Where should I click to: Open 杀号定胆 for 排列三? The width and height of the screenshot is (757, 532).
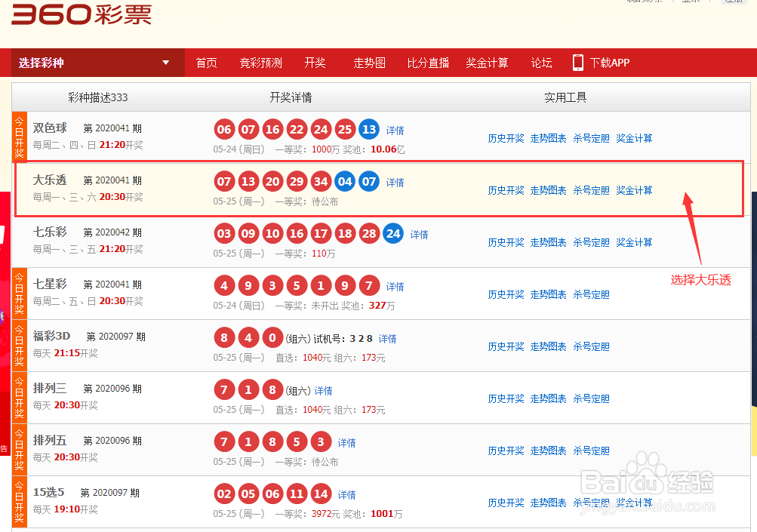point(592,398)
